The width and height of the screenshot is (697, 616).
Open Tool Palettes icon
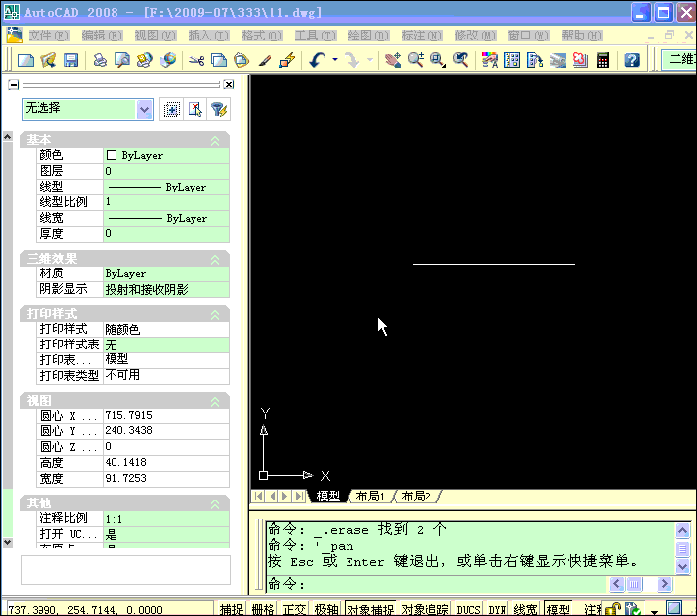click(535, 60)
